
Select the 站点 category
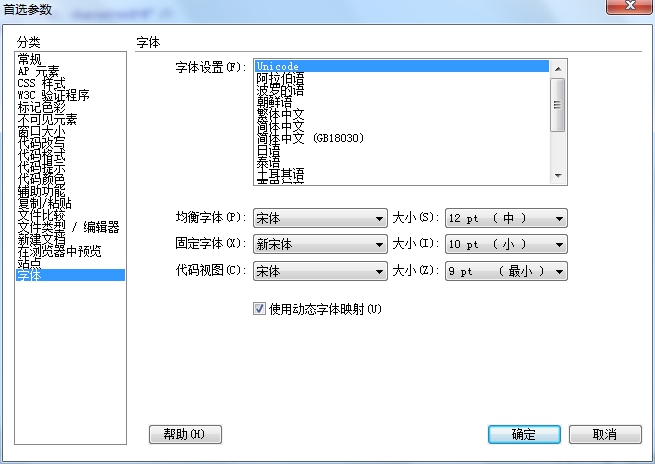pyautogui.click(x=30, y=262)
